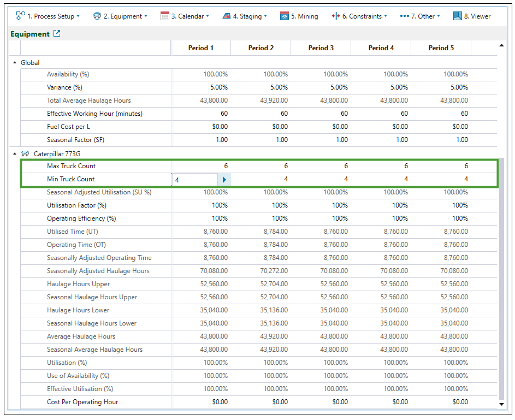Collapse the Global section
515x420 pixels.
coord(15,63)
